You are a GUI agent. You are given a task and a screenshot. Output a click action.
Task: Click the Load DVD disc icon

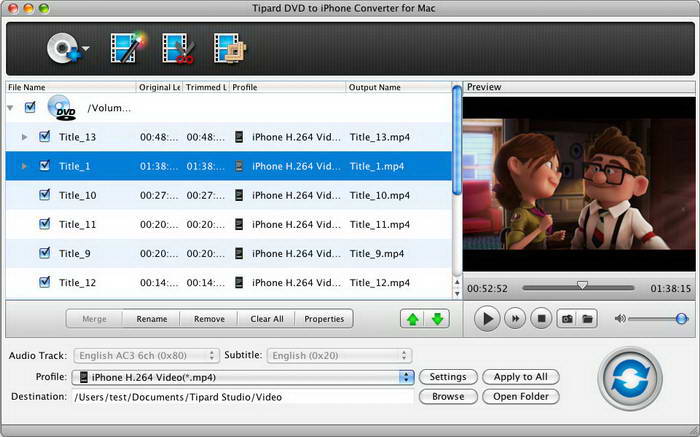(64, 47)
